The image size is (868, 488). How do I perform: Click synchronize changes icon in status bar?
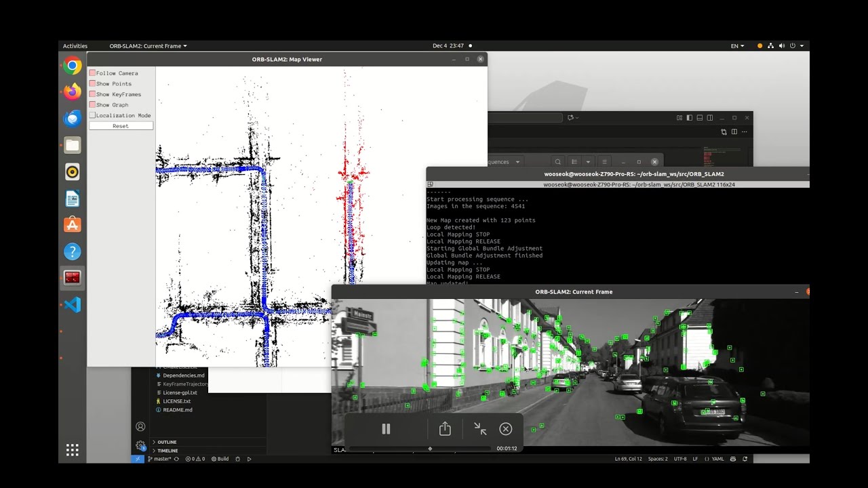pos(177,459)
